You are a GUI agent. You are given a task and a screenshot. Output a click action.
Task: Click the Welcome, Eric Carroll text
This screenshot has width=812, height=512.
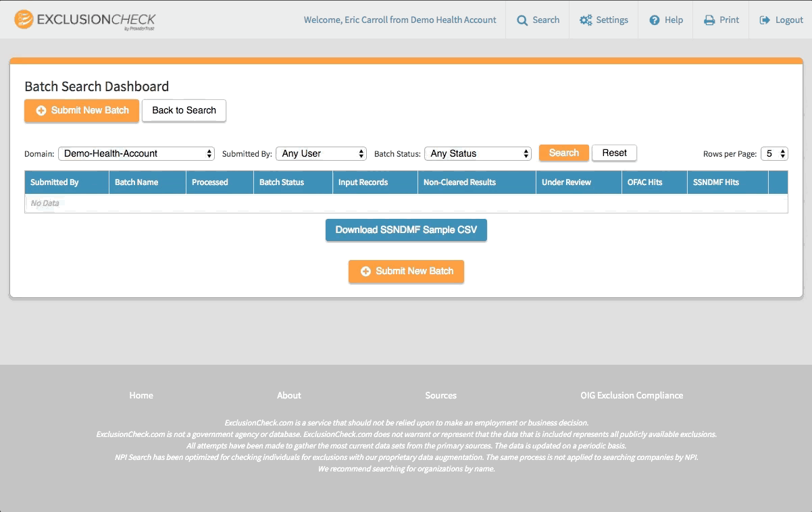[400, 20]
